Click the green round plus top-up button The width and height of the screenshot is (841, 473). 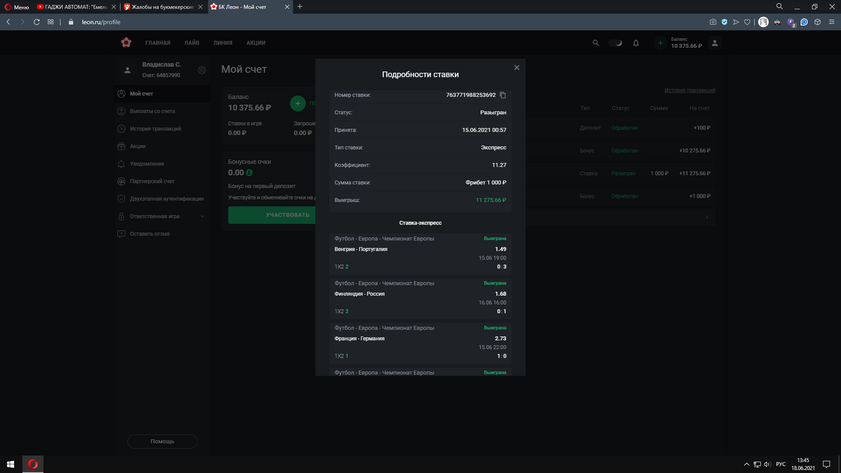click(x=298, y=103)
